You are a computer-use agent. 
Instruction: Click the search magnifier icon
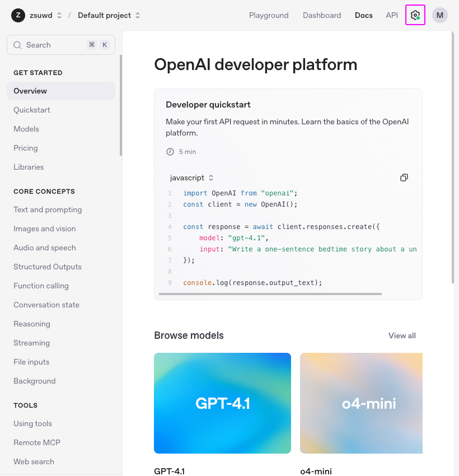point(17,45)
